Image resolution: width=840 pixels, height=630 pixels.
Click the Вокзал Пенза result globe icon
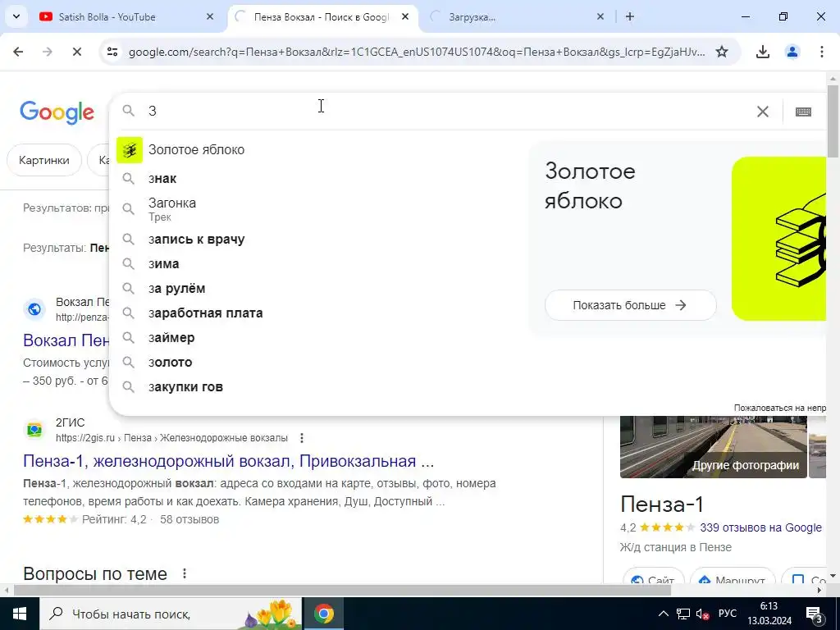(x=34, y=309)
